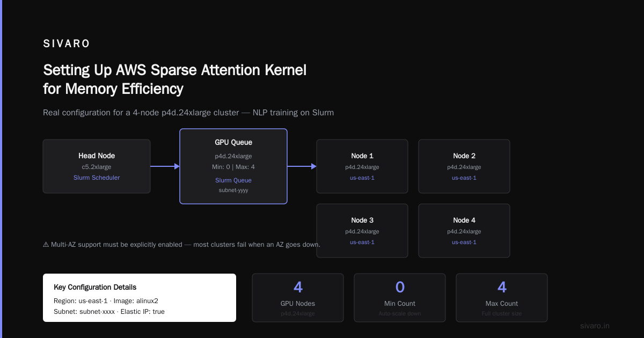
Task: Select the GPU Queue card
Action: point(233,166)
